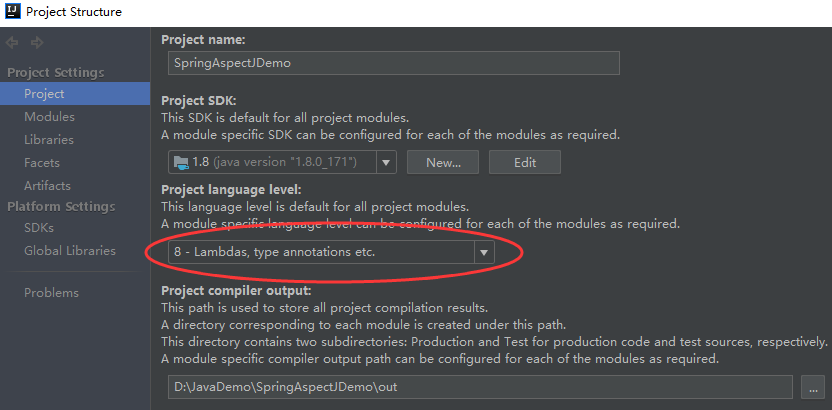Select Project in the settings sidebar
This screenshot has height=410, width=832.
tap(44, 94)
